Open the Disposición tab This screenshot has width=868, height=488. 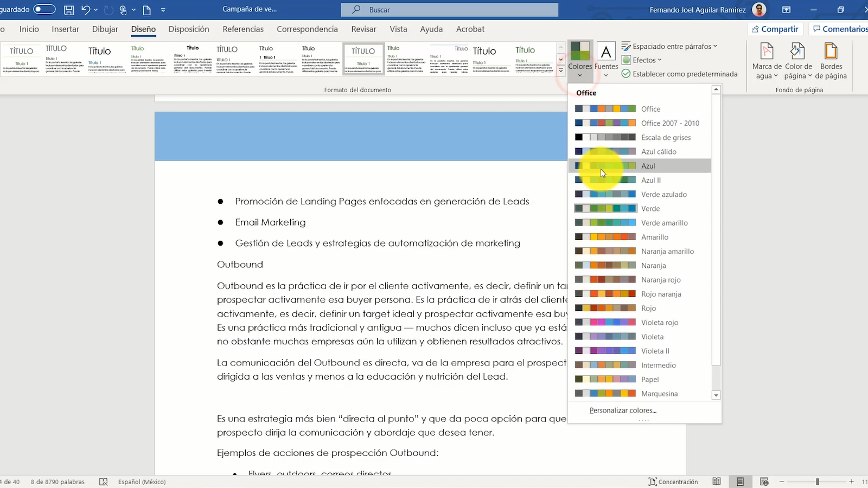pos(189,29)
